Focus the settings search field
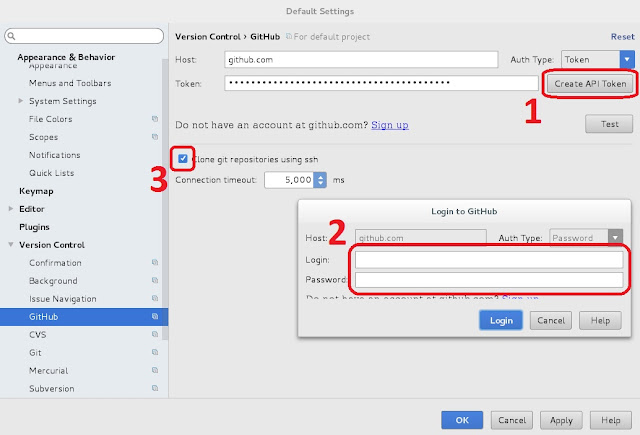Screen dimensions: 640x435 pos(84,36)
